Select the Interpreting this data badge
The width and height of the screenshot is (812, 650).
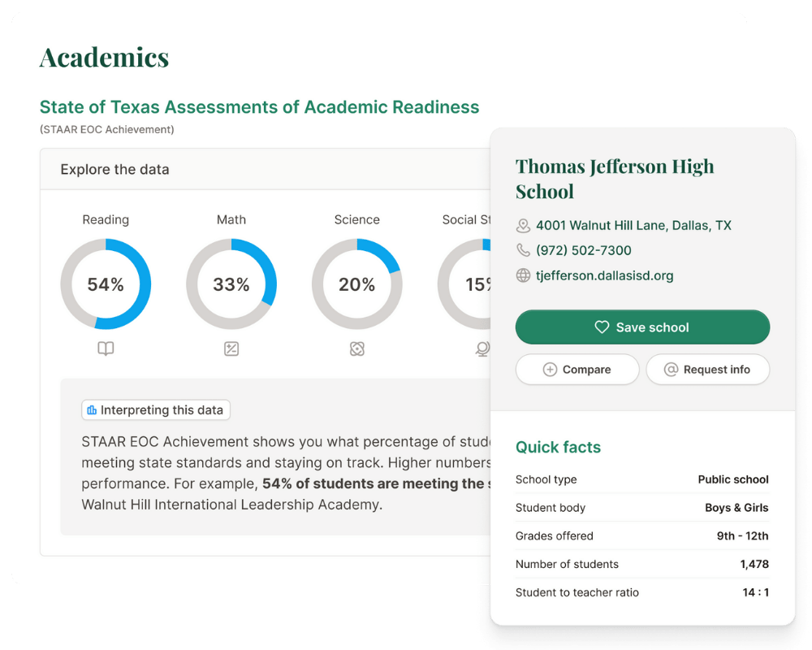(156, 410)
